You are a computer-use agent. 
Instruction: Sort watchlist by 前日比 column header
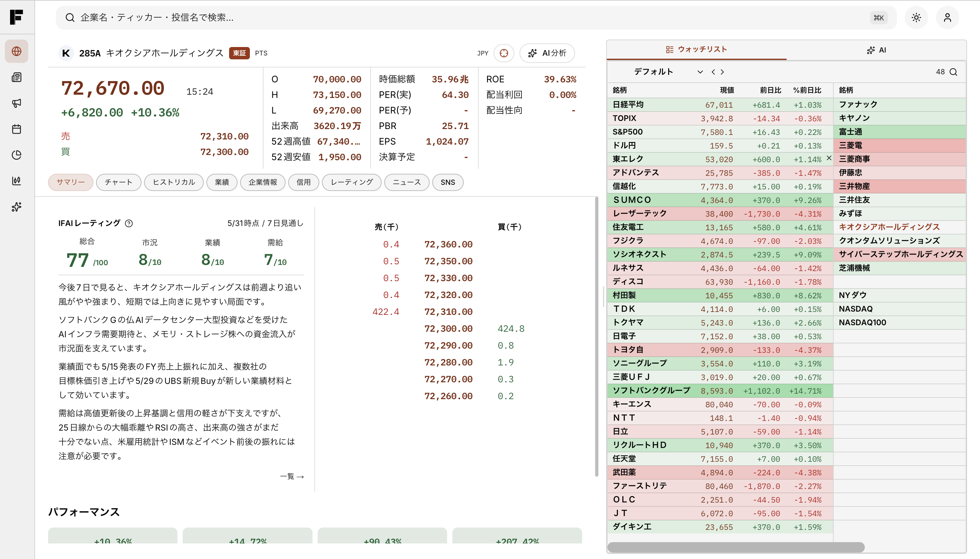click(771, 90)
